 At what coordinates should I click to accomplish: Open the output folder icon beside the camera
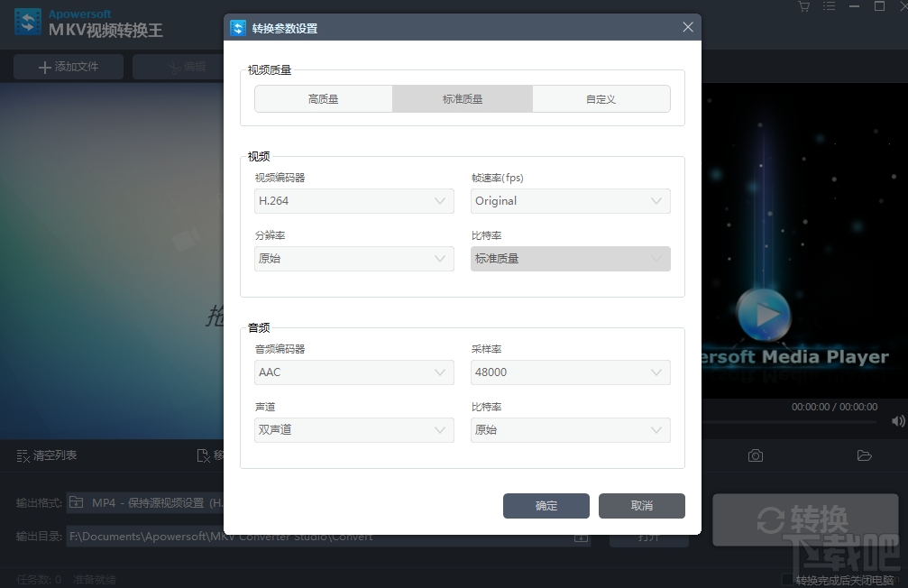coord(864,455)
